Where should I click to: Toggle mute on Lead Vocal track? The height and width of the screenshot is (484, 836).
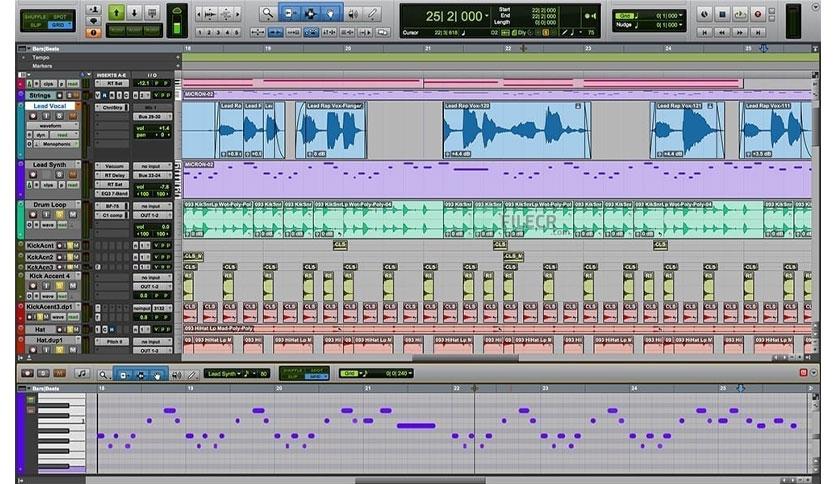click(x=73, y=116)
